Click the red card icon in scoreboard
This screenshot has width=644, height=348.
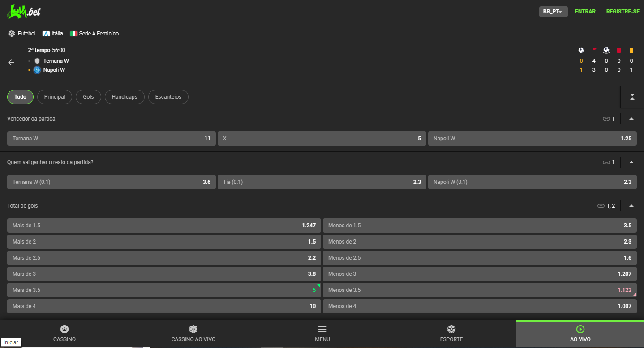[619, 50]
